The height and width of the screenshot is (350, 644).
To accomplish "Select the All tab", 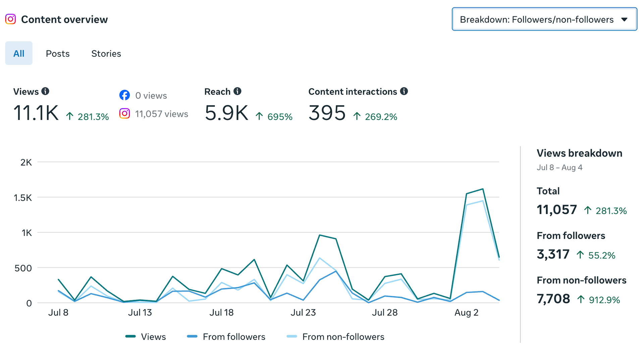I will click(x=19, y=53).
